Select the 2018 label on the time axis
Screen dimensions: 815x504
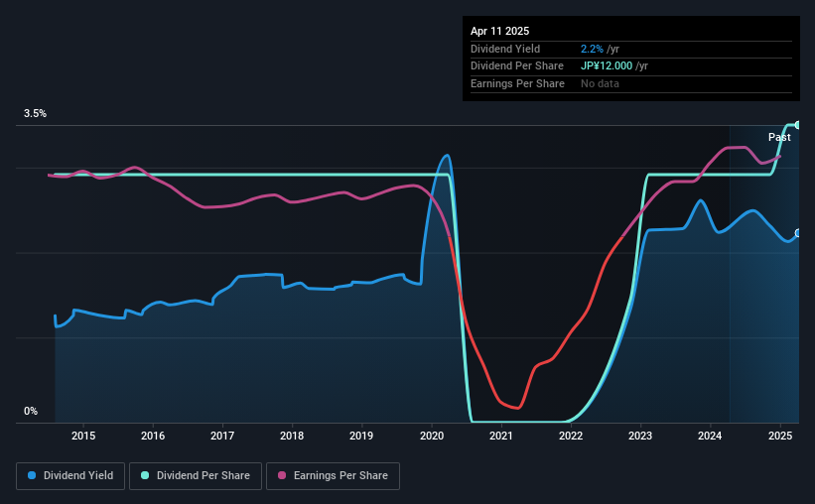pyautogui.click(x=292, y=436)
